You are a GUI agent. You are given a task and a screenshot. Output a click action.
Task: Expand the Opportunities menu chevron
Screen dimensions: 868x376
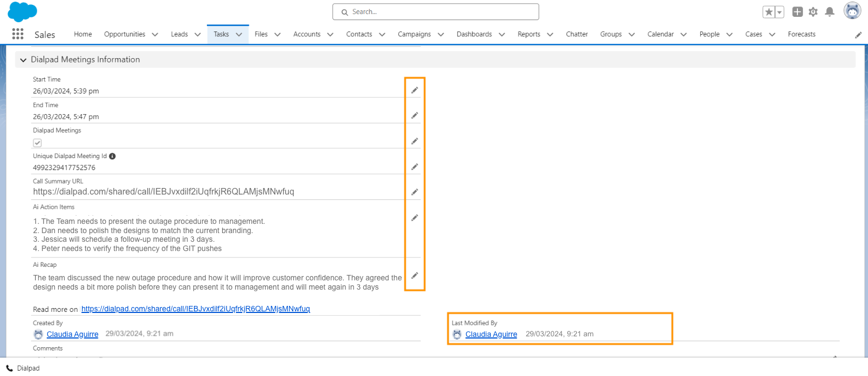click(155, 34)
